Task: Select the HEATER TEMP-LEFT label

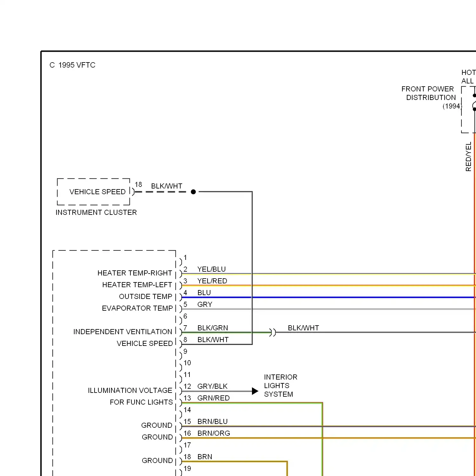Action: click(x=137, y=285)
